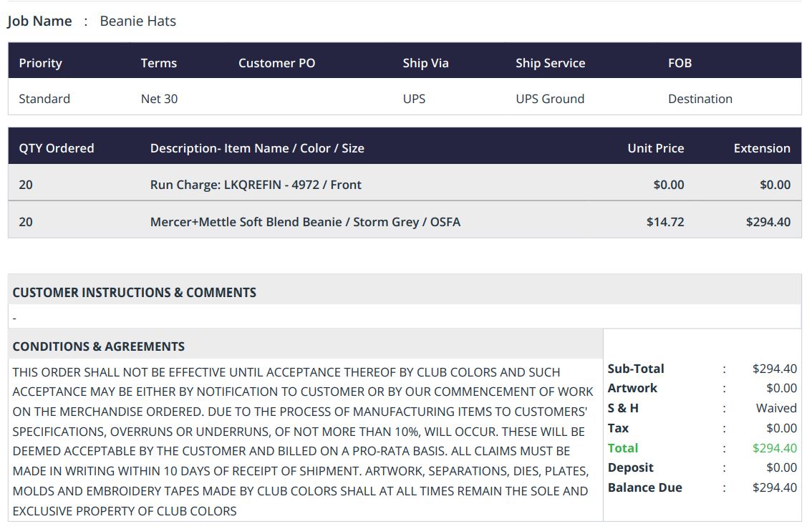Click the Mercer+Mettle Soft Blend Beanie row
Image resolution: width=812 pixels, height=529 pixels.
[x=305, y=222]
